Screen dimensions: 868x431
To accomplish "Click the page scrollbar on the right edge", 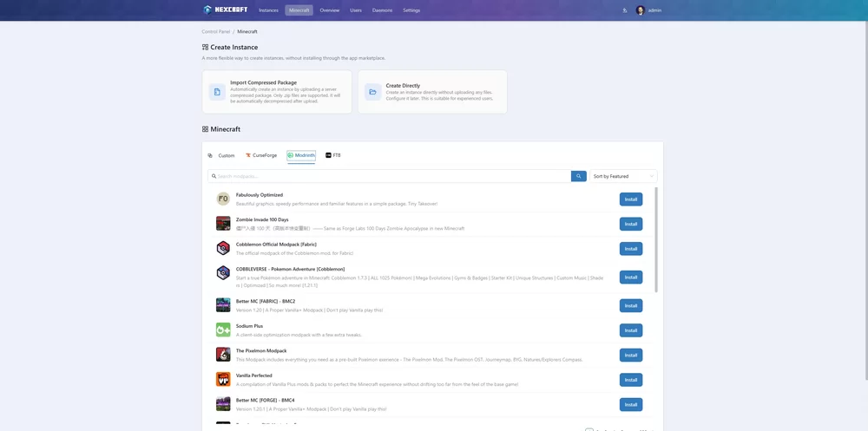I will [x=866, y=199].
